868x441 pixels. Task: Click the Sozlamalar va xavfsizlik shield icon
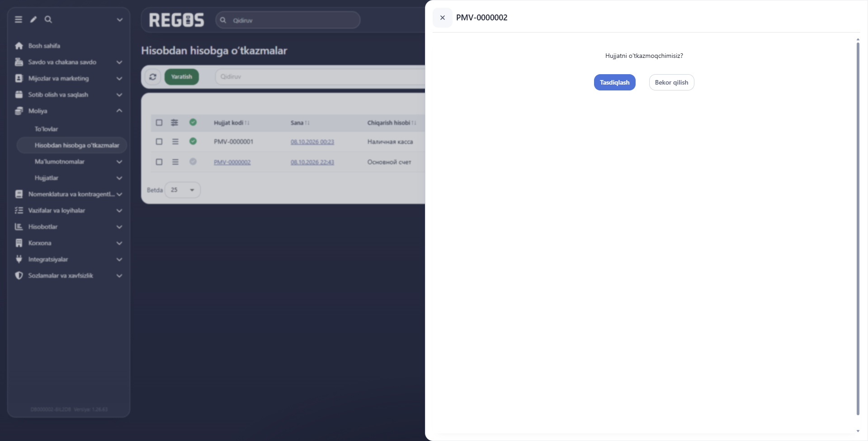[19, 275]
